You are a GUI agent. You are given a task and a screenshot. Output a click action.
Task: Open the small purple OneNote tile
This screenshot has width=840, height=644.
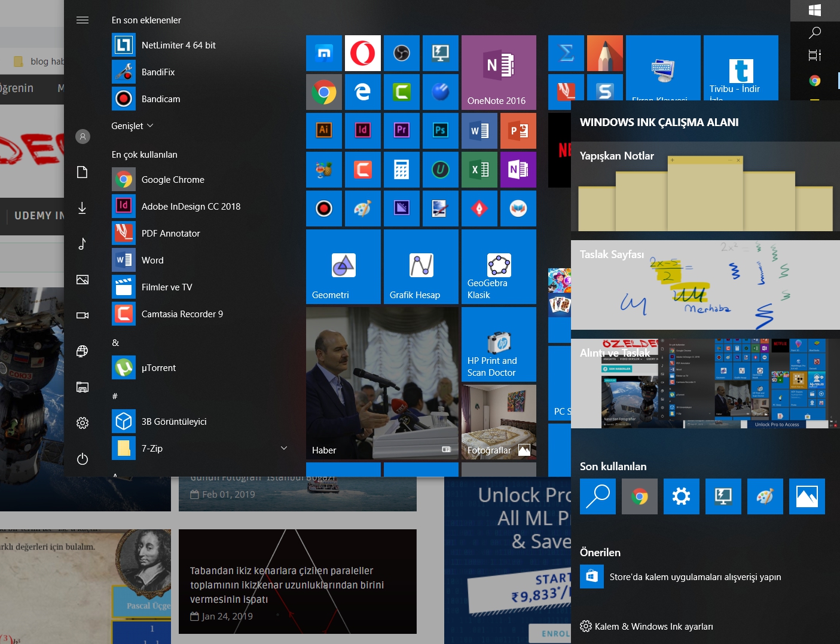pos(518,170)
